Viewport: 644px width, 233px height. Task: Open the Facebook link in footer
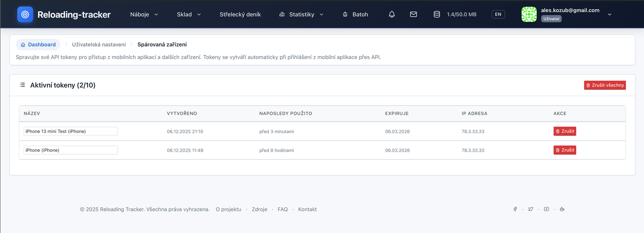pos(515,209)
